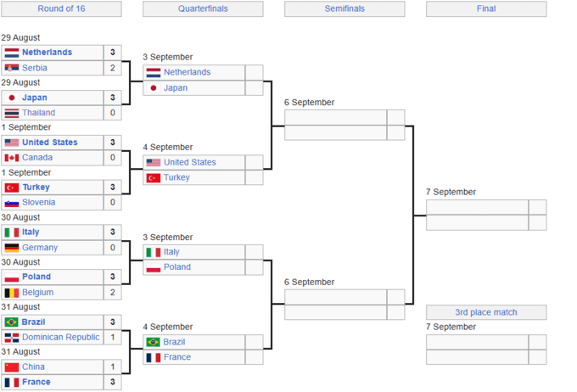
Task: Open United States link in Quarterfinals column
Action: [189, 163]
